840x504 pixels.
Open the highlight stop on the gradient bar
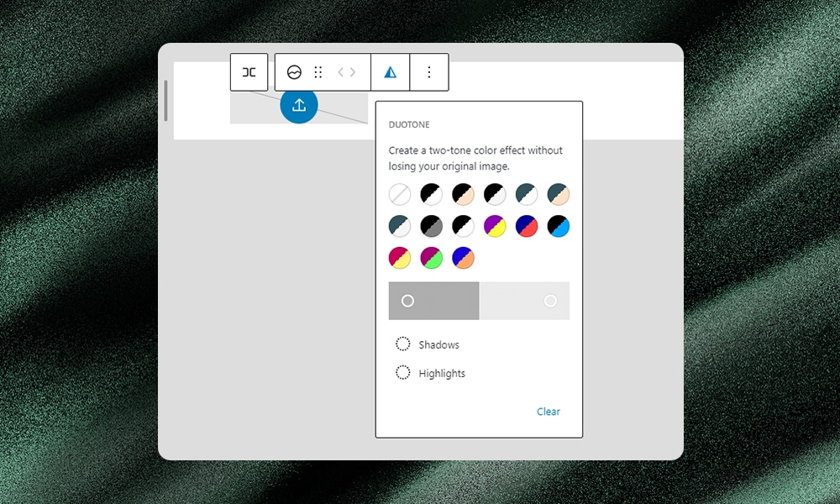(550, 301)
